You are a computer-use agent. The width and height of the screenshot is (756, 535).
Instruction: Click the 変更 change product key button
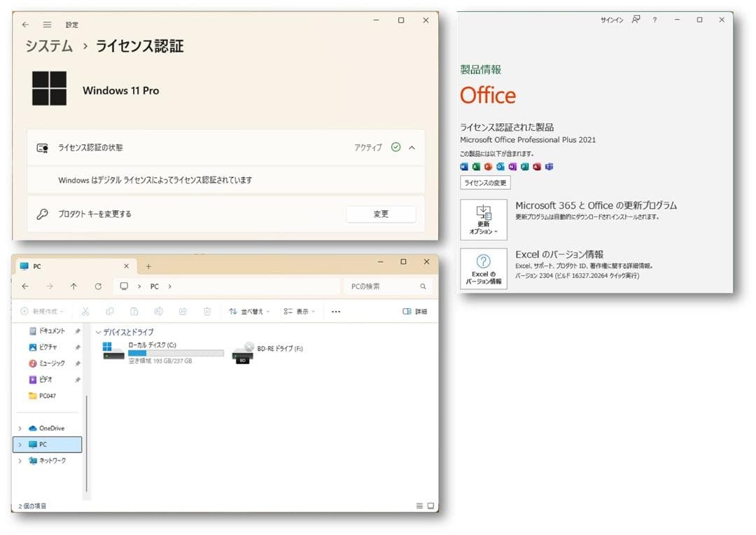[x=381, y=214]
